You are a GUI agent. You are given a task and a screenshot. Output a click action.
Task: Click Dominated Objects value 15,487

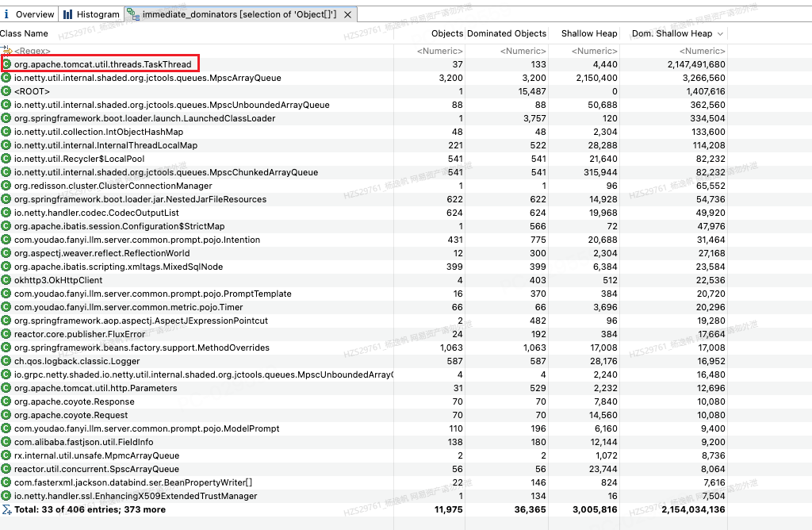[532, 91]
